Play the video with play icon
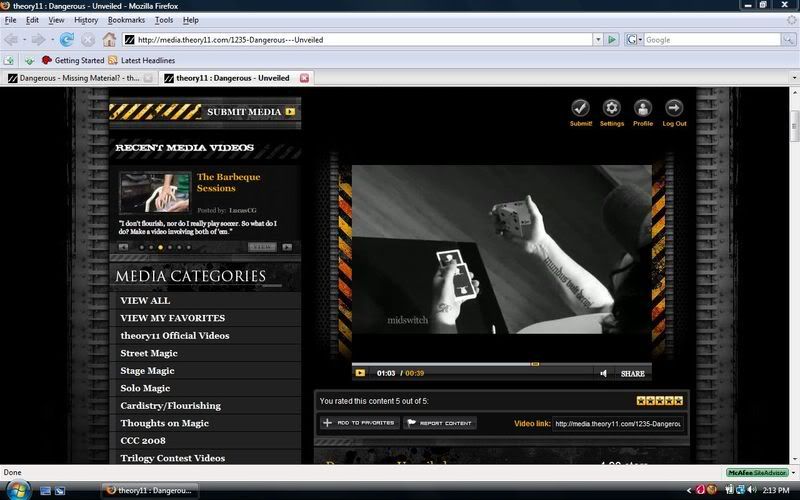800x500 pixels. point(360,373)
